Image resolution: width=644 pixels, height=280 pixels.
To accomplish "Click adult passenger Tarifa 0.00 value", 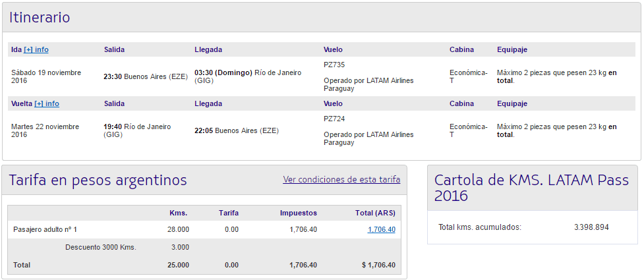I will [231, 229].
